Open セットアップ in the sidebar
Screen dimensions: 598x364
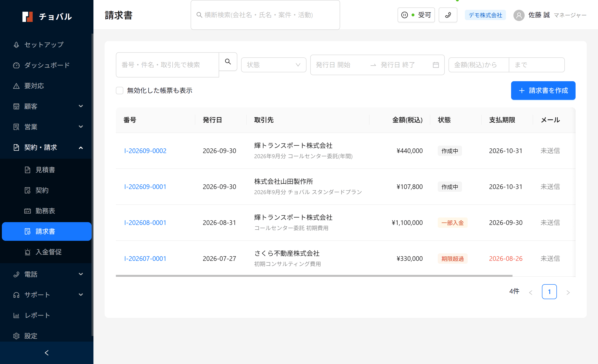click(x=46, y=45)
